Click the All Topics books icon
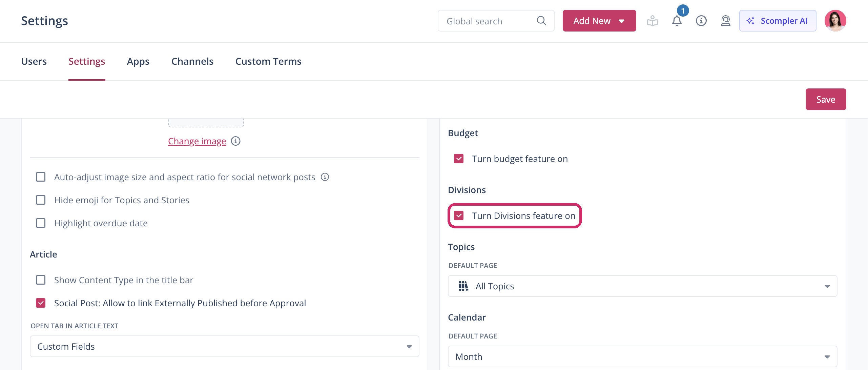The width and height of the screenshot is (868, 370). tap(463, 286)
